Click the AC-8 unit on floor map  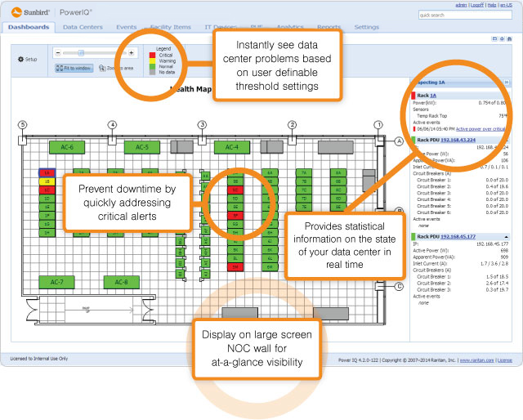pyautogui.click(x=121, y=282)
